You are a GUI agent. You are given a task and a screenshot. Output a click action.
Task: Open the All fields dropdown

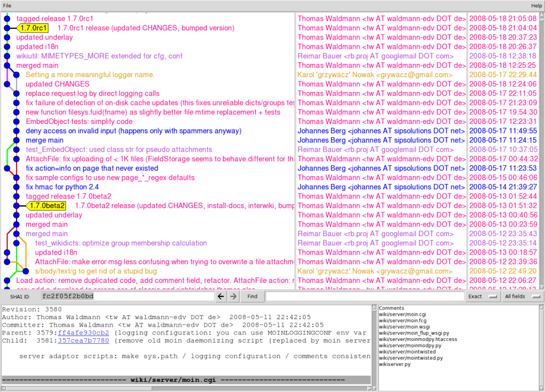tap(522, 296)
